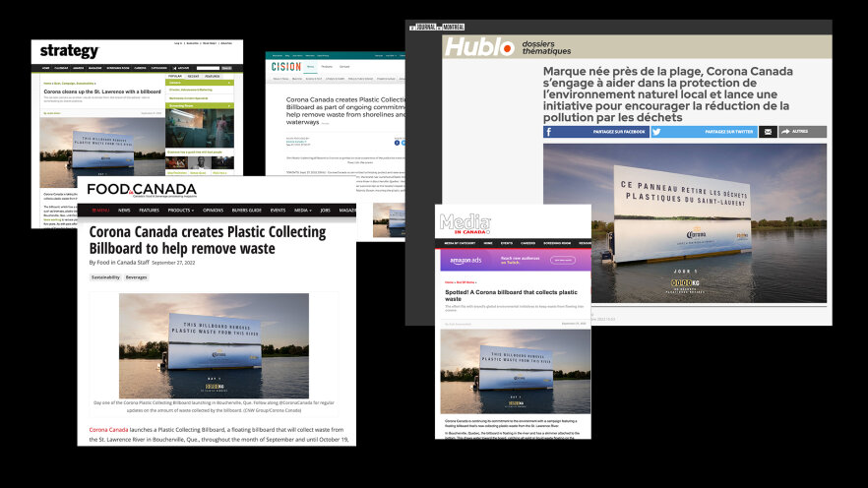The height and width of the screenshot is (488, 868).
Task: Open Jobs in Food in Canada nav
Action: 325,211
